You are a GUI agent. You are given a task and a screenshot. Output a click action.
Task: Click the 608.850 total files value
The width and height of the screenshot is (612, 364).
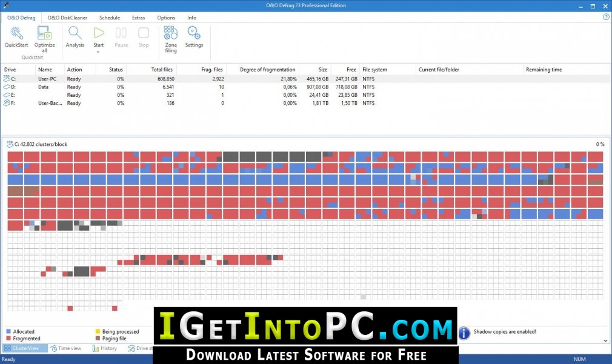(x=166, y=79)
